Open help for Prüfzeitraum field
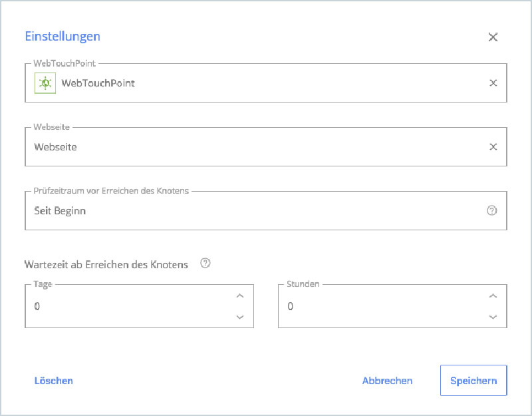The image size is (532, 416). click(491, 210)
